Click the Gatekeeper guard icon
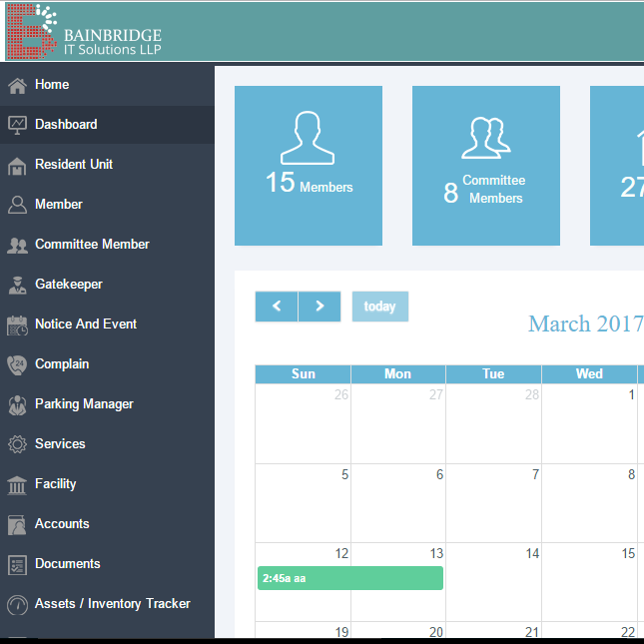Screen dimensions: 644x644 (17, 285)
